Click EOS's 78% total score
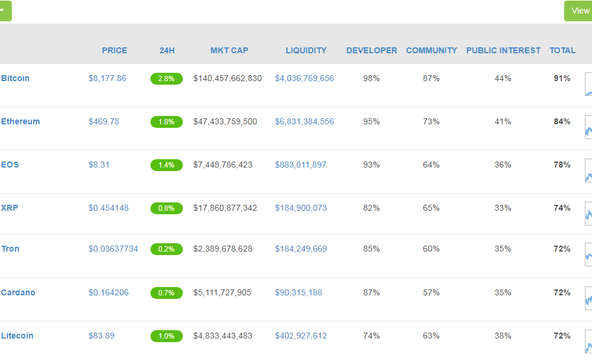 coord(562,165)
